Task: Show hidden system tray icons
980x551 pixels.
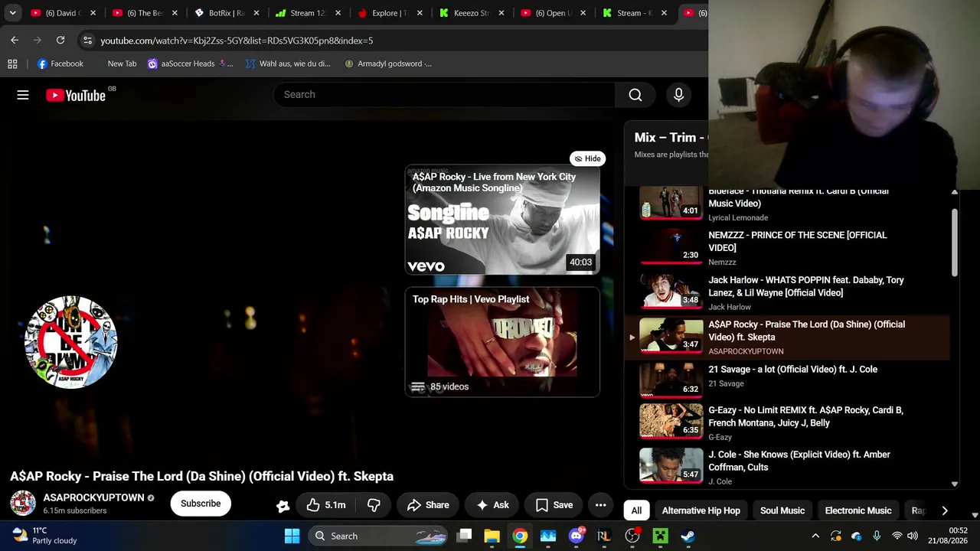Action: pyautogui.click(x=815, y=536)
